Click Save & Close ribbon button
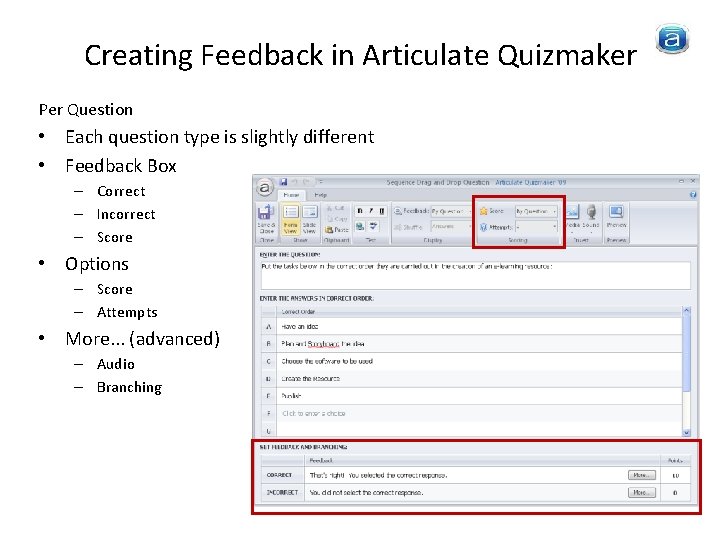 [x=266, y=219]
